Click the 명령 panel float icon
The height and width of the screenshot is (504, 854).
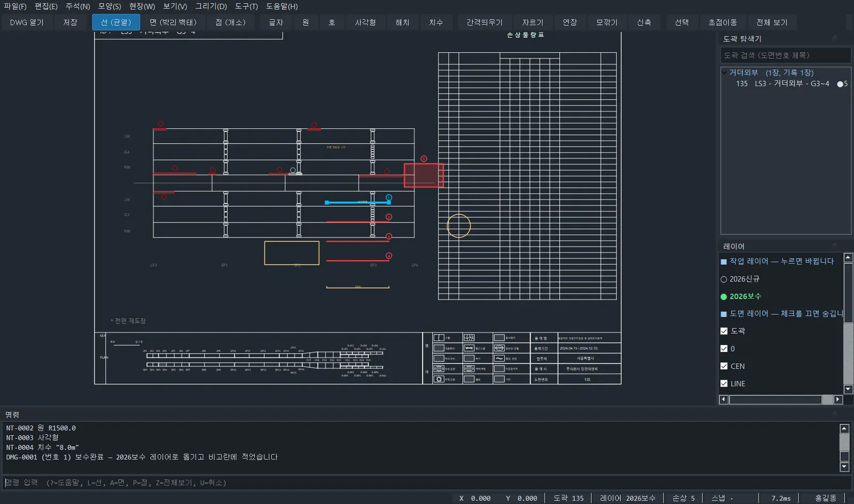[834, 414]
